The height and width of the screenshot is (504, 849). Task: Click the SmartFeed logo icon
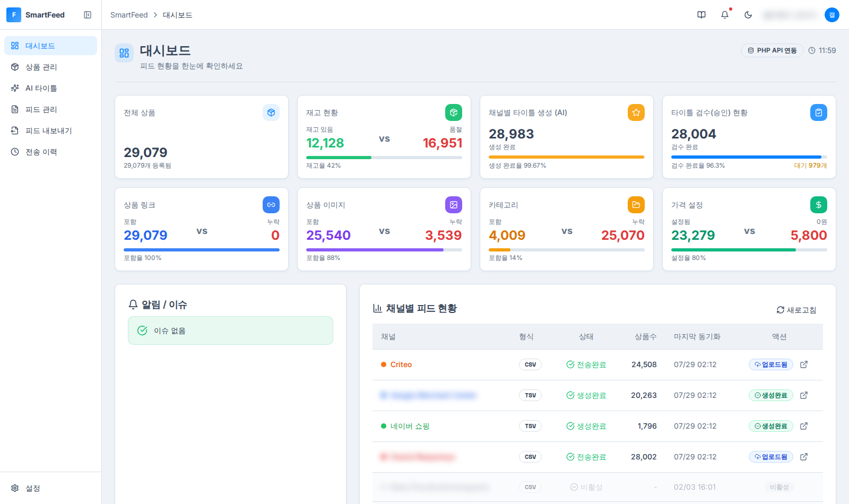point(14,15)
